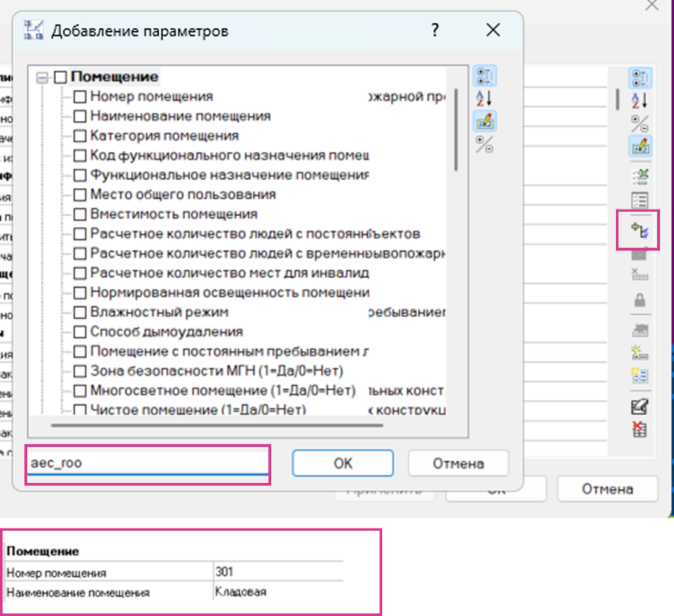Image resolution: width=674 pixels, height=616 pixels.
Task: Enable Категория помещения checkbox
Action: click(80, 136)
